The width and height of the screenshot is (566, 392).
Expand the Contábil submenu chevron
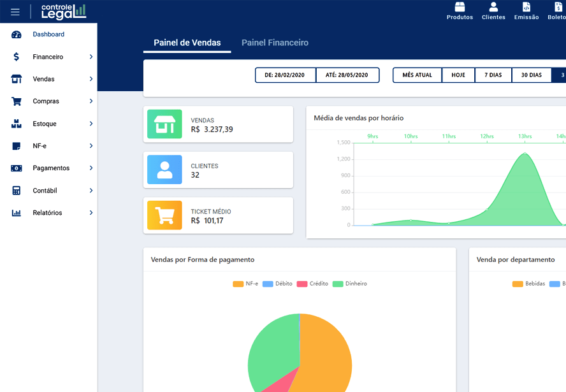(x=91, y=190)
